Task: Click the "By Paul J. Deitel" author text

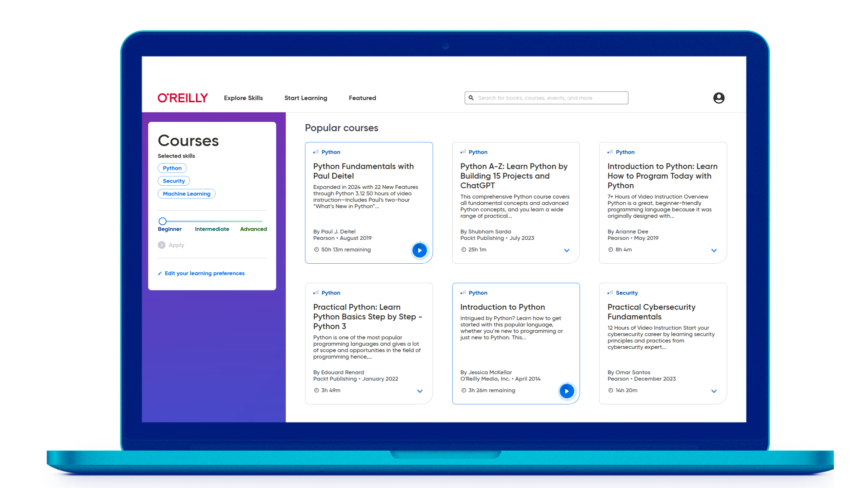Action: pyautogui.click(x=334, y=232)
